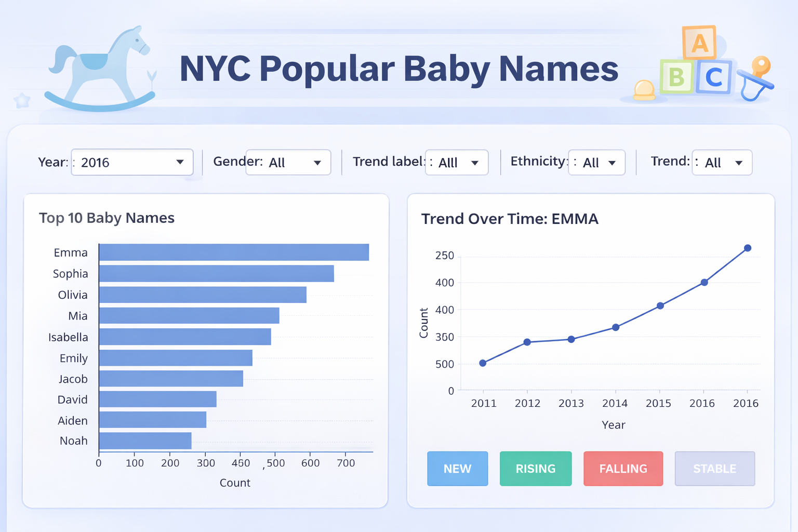Click the Emma bar in the chart
The image size is (798, 532).
coord(234,252)
